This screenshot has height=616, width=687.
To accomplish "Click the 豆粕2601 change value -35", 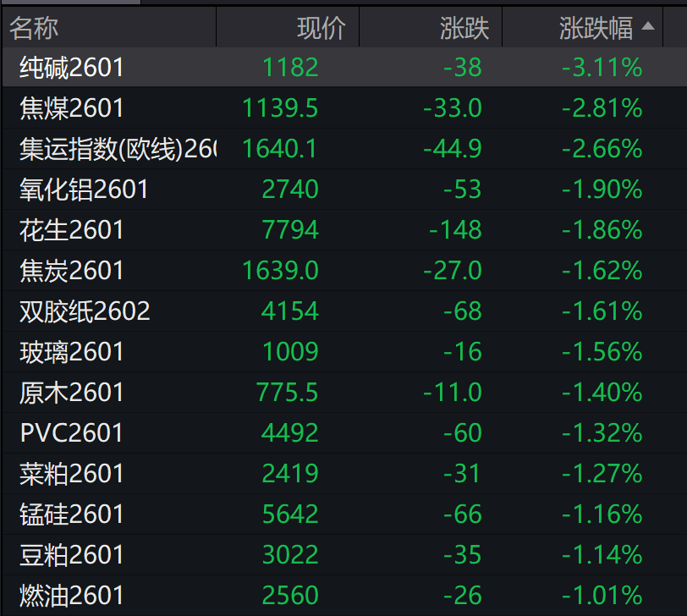I will click(462, 554).
